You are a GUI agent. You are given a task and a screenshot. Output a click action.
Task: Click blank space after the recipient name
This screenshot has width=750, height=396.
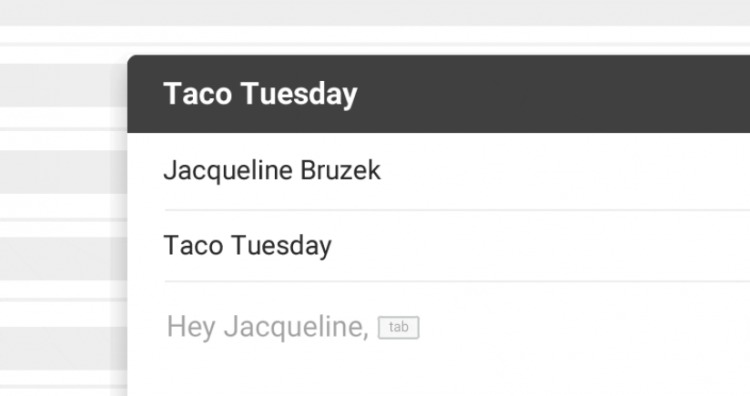point(564,171)
